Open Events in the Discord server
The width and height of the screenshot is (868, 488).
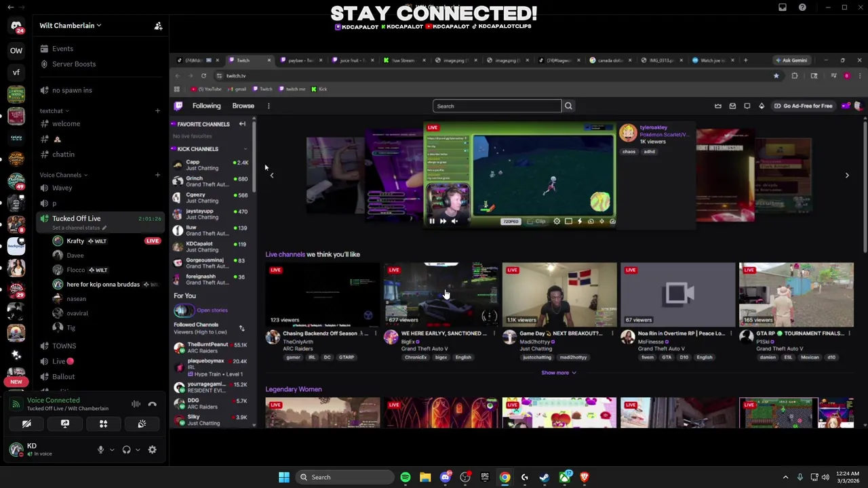(62, 49)
